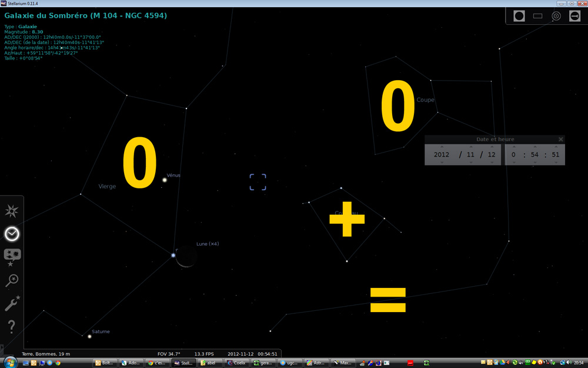Click the minutes field 54
588x368 pixels.
[534, 155]
